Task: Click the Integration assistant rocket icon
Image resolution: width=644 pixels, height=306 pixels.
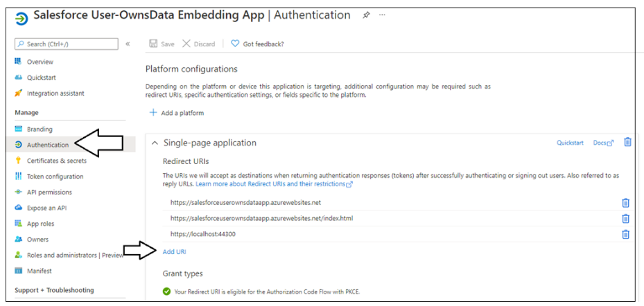Action: [18, 93]
